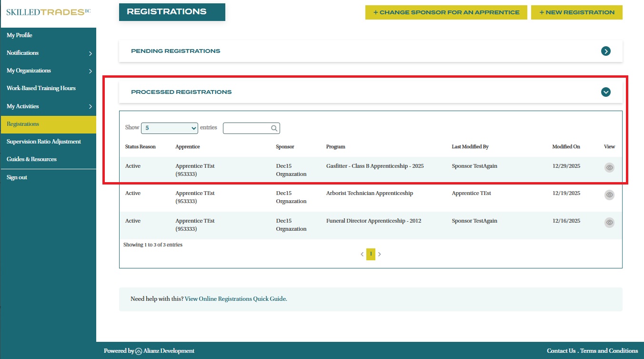Collapse the Processed Registrations section
Screen dimensions: 644x359
(x=606, y=92)
